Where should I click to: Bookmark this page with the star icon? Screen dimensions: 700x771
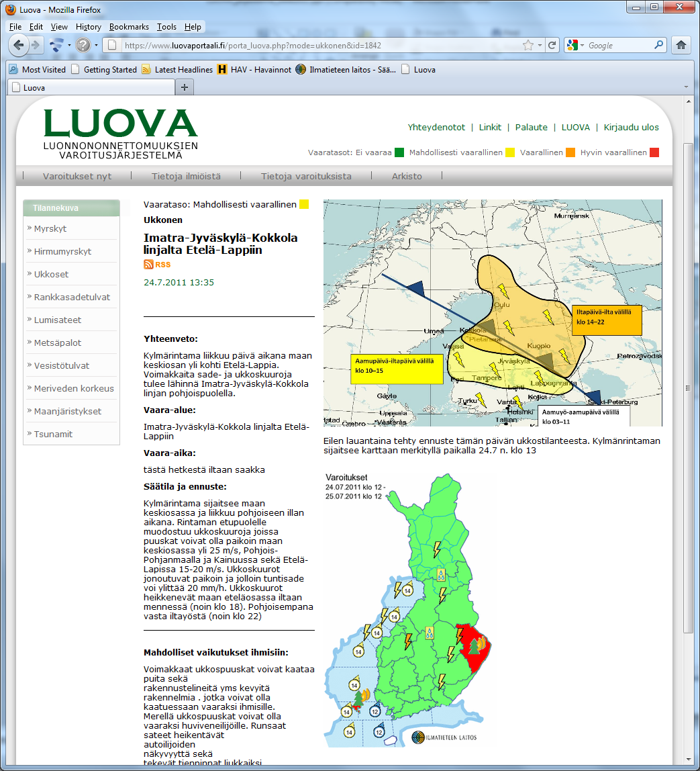pyautogui.click(x=528, y=45)
